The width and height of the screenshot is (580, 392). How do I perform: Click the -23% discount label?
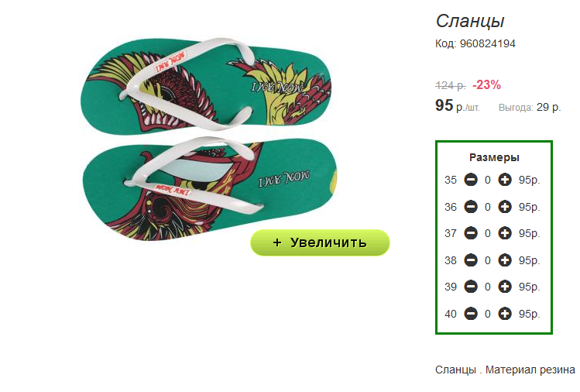pyautogui.click(x=487, y=84)
